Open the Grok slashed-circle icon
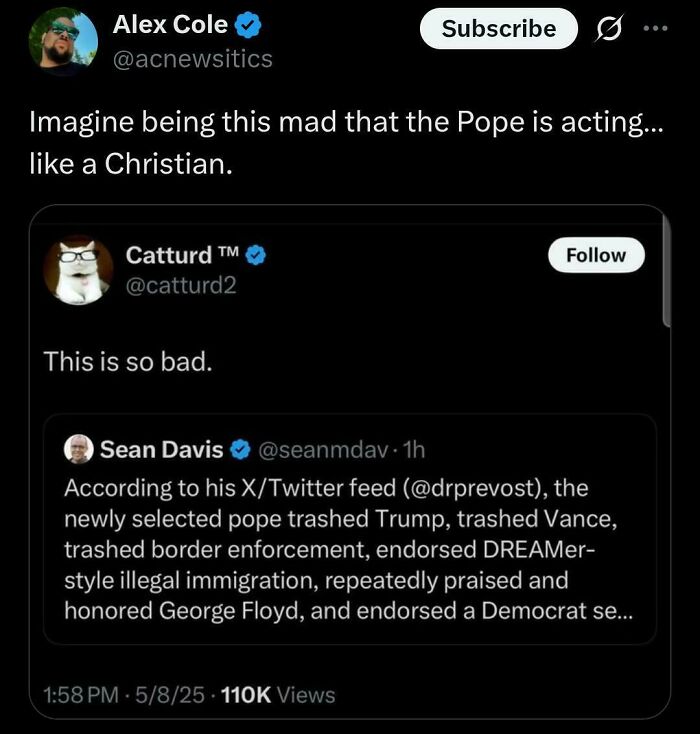The height and width of the screenshot is (734, 700). (x=609, y=29)
